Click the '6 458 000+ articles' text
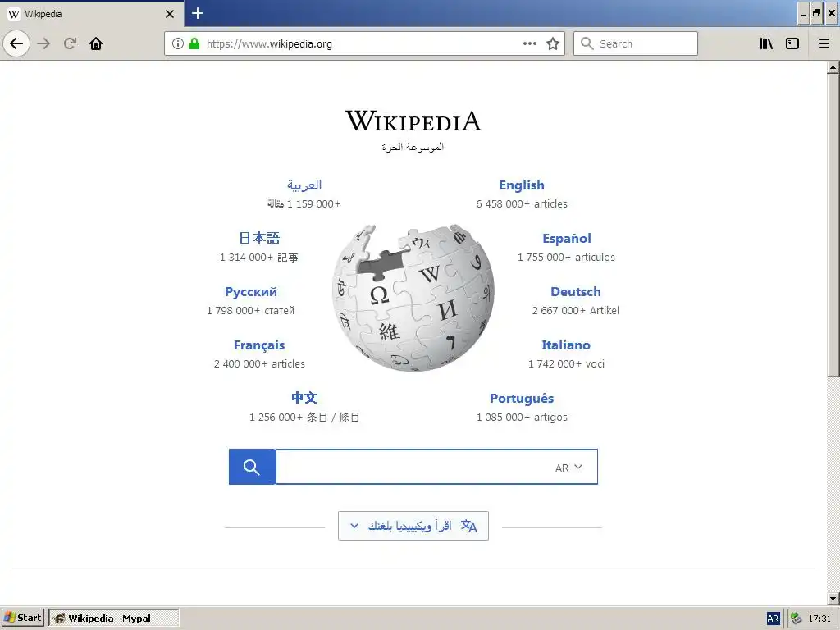 [x=521, y=204]
